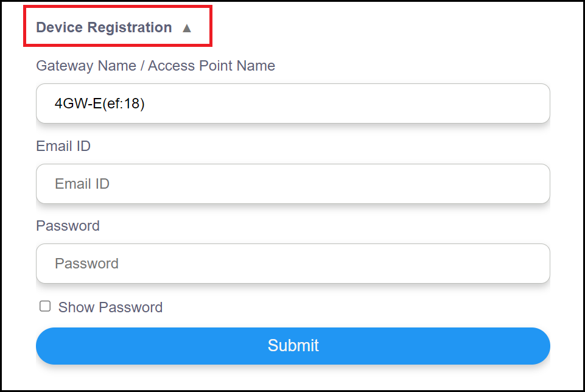Screen dimensions: 585x392
Task: Click the up-arrow icon beside Device Registration
Action: tap(187, 28)
